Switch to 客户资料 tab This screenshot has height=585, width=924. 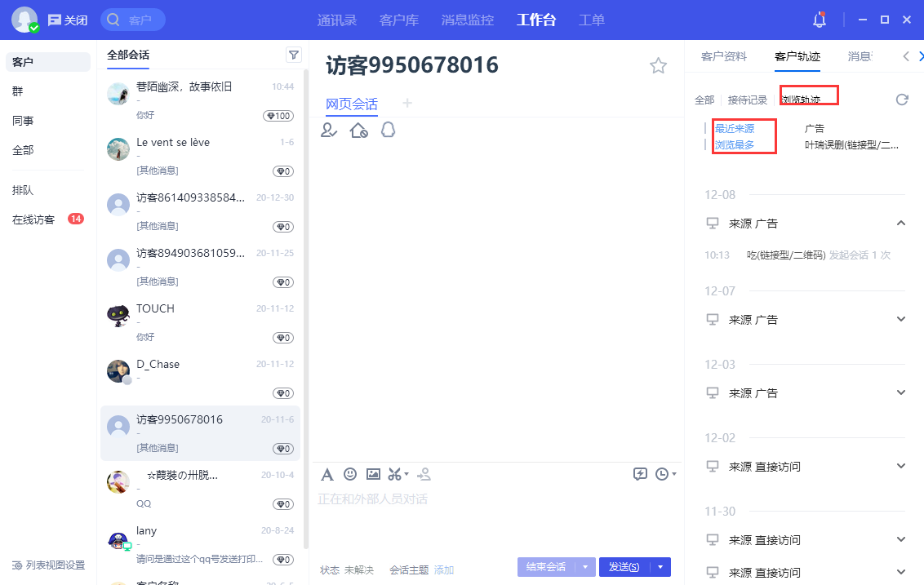724,56
